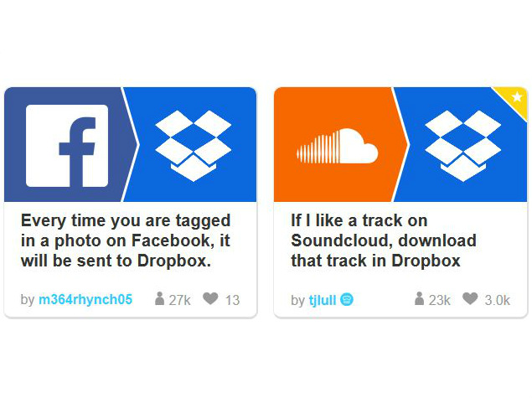Click the heart icon beside 13

coord(210,298)
